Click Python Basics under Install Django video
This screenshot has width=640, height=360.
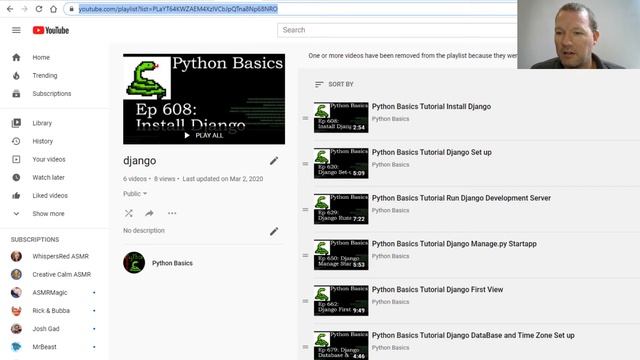[390, 119]
